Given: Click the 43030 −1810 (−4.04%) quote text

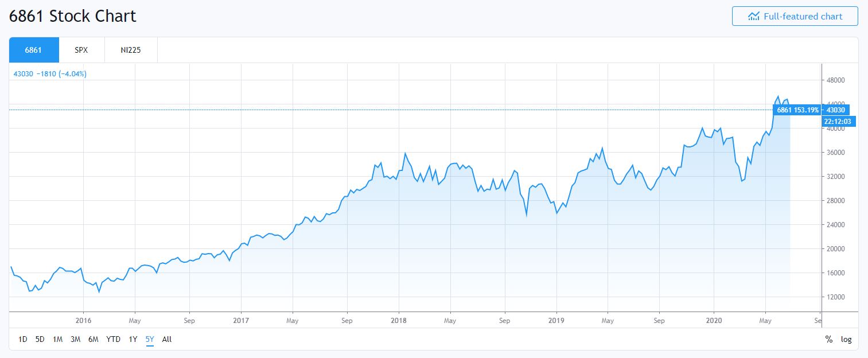Looking at the screenshot, I should (x=50, y=73).
